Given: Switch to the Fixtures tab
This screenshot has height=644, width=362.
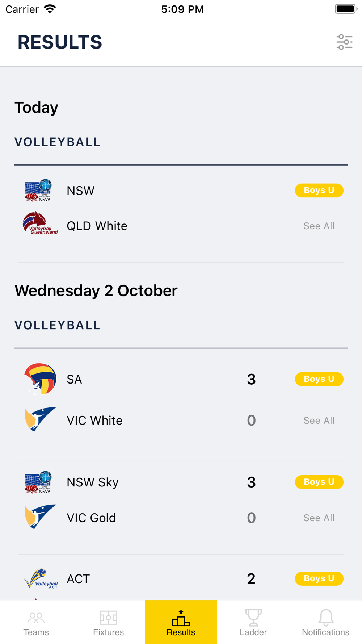Looking at the screenshot, I should pos(109,622).
